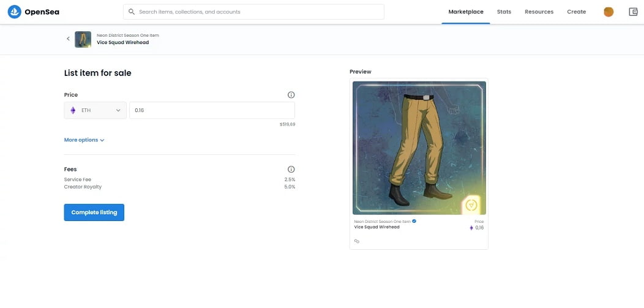The width and height of the screenshot is (644, 308).
Task: Click the small item thumbnail in the header
Action: click(83, 39)
